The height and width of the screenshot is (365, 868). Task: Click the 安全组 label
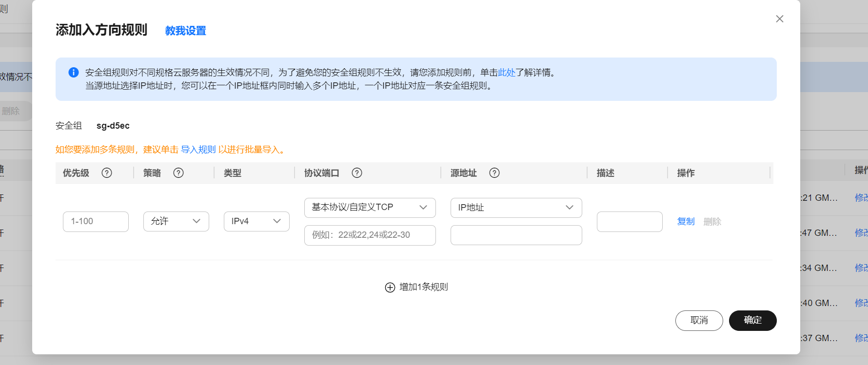click(x=69, y=126)
